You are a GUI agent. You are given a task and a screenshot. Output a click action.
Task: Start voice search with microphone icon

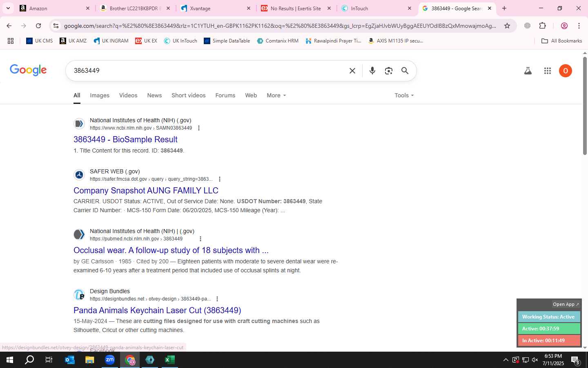click(372, 71)
